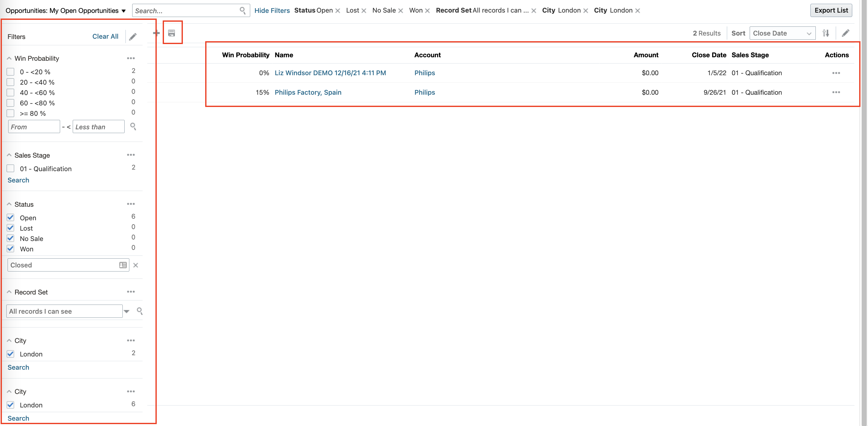
Task: Open Liz Windsor DEMO opportunity link
Action: click(330, 73)
